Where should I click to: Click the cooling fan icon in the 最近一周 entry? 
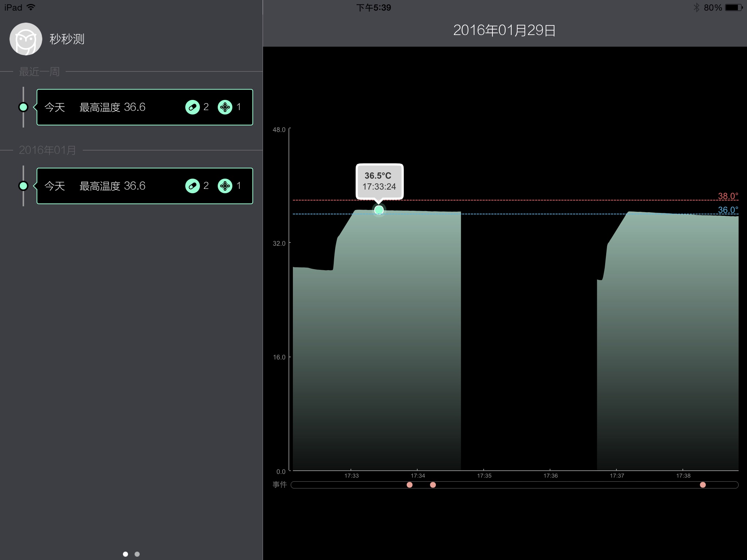click(225, 107)
